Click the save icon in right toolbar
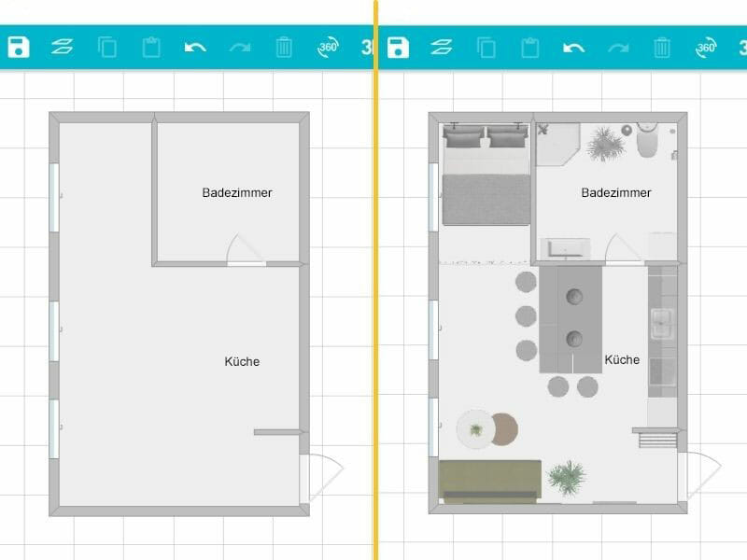747x560 pixels. [x=398, y=48]
